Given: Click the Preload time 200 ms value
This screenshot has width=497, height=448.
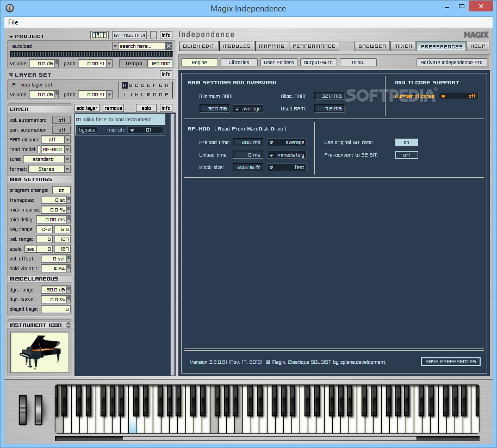Looking at the screenshot, I should click(248, 142).
